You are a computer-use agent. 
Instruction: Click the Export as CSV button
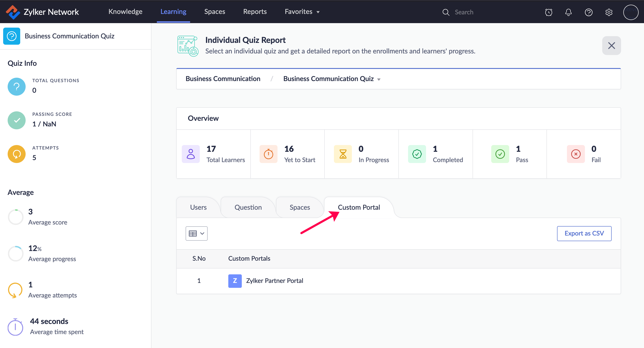584,233
